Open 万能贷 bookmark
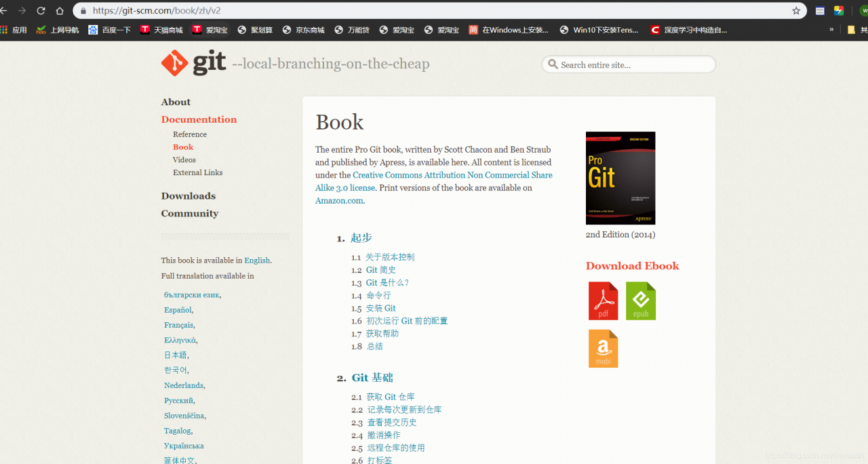868x464 pixels. [x=352, y=30]
